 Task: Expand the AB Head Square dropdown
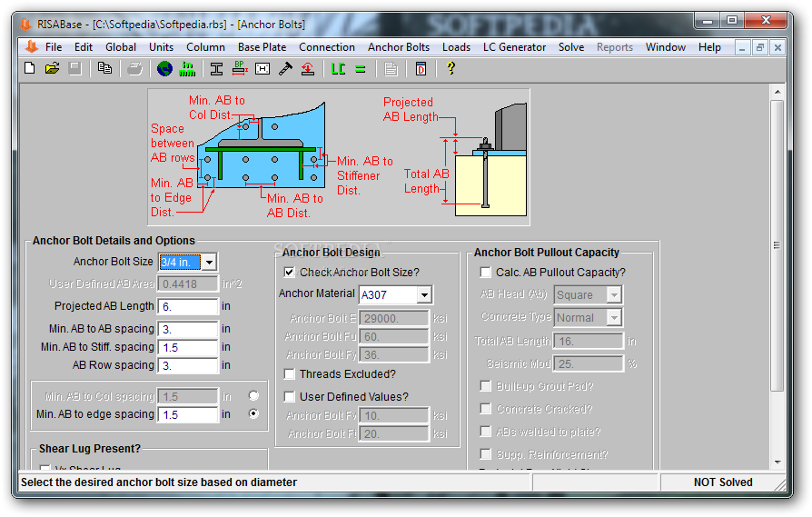pyautogui.click(x=614, y=294)
